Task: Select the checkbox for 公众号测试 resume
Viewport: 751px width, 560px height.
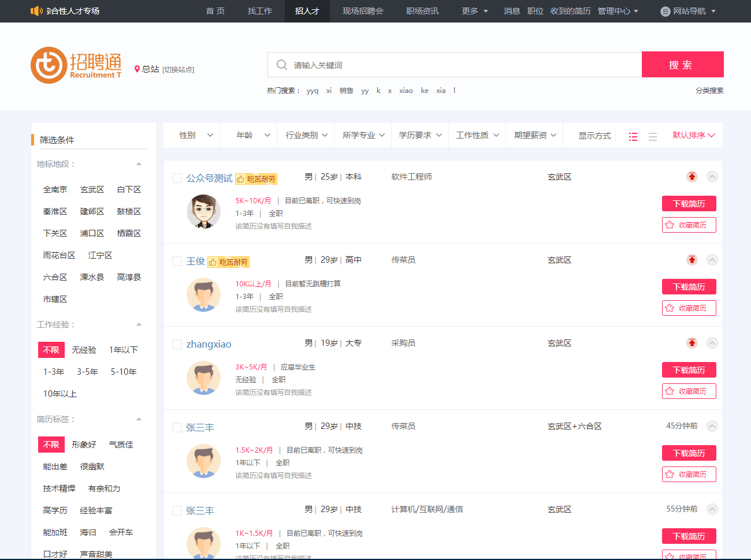Action: (177, 178)
